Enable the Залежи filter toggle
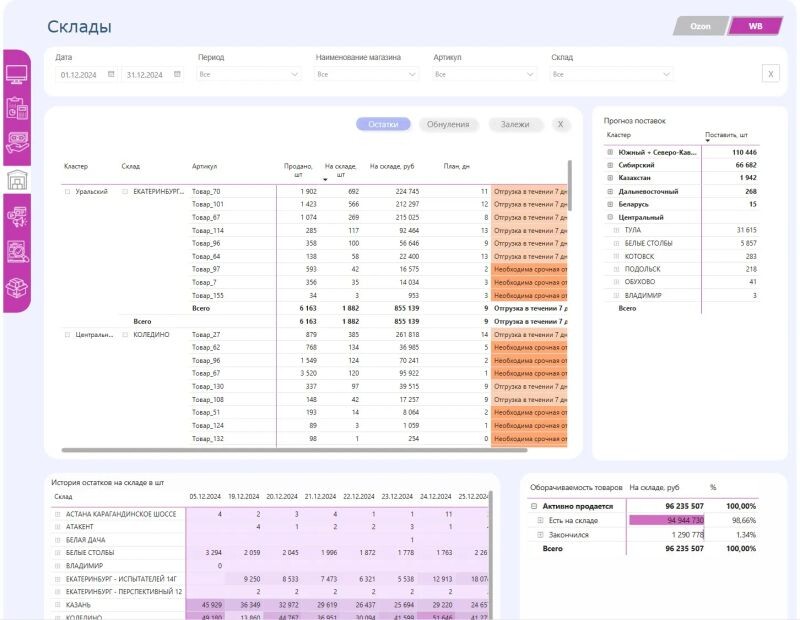Image resolution: width=800 pixels, height=620 pixels. pyautogui.click(x=515, y=124)
